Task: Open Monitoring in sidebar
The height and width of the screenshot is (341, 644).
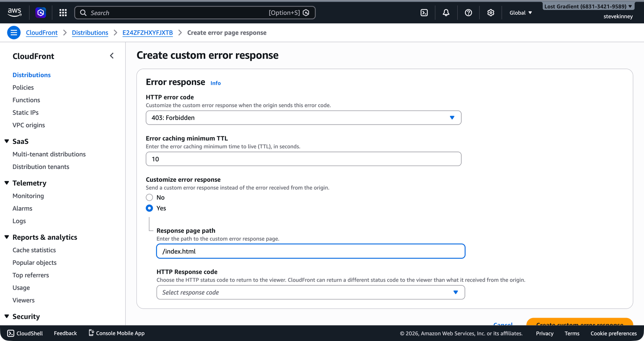Action: coord(28,196)
